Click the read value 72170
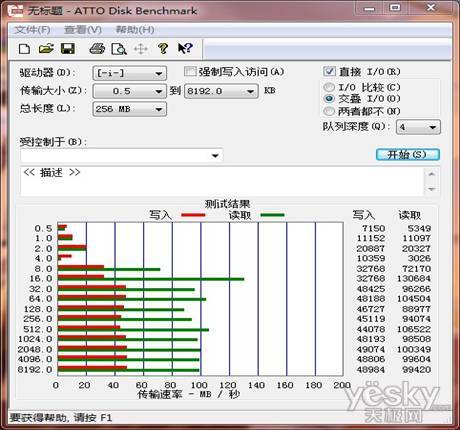Viewport: 460px width, 430px height. [416, 268]
